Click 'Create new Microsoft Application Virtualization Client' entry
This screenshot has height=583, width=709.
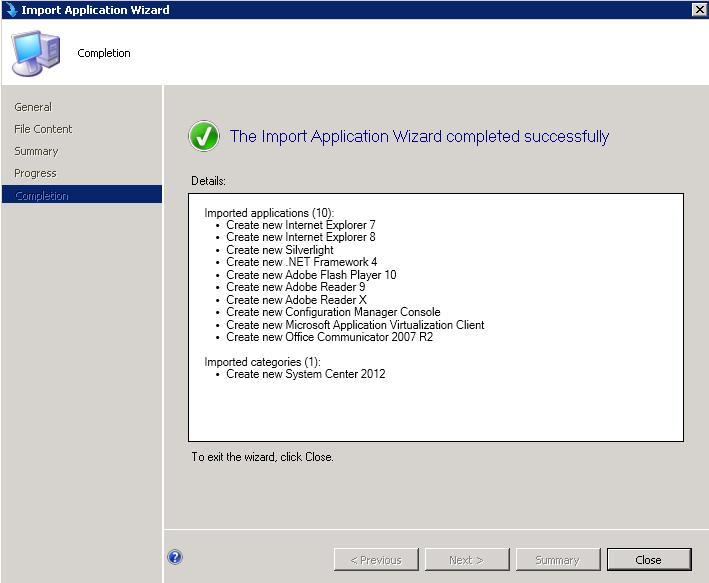click(355, 324)
